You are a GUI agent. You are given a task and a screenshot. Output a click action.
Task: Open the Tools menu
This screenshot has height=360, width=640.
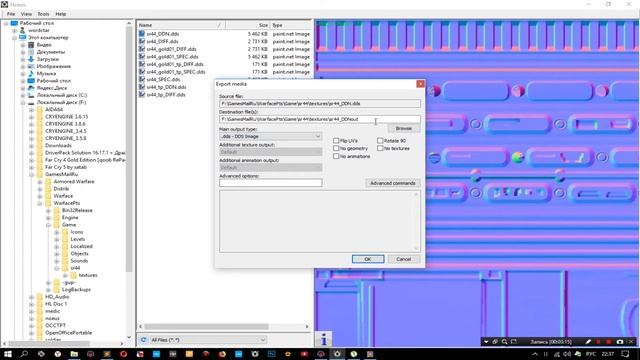(43, 14)
